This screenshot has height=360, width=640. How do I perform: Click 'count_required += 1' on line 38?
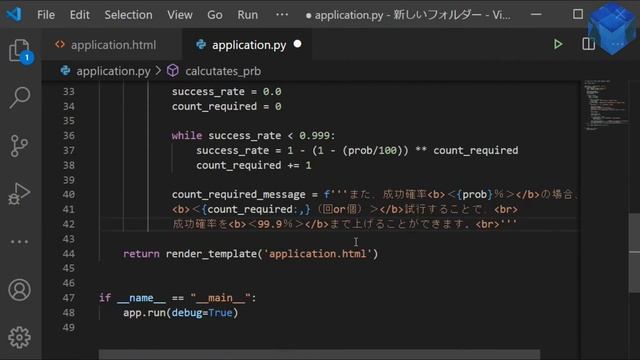click(253, 165)
